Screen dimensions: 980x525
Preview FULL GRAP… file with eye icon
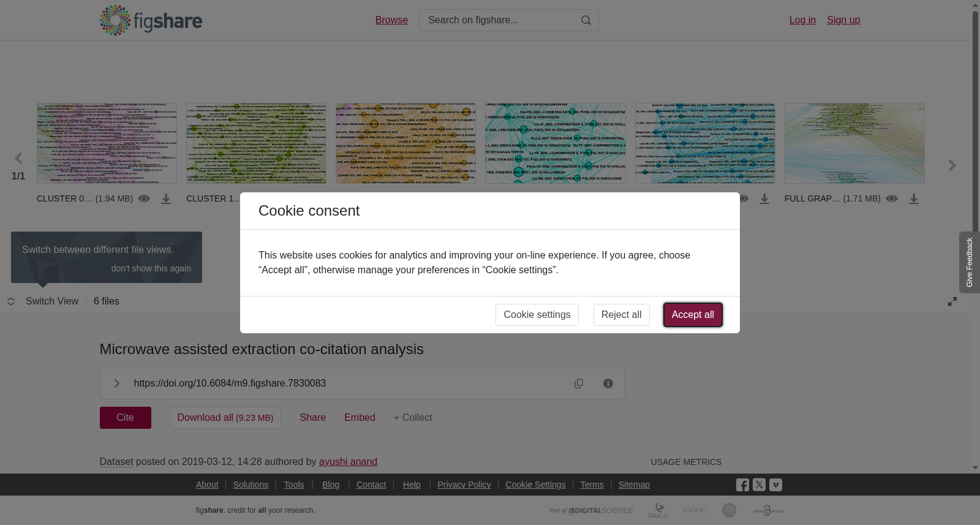coord(892,198)
